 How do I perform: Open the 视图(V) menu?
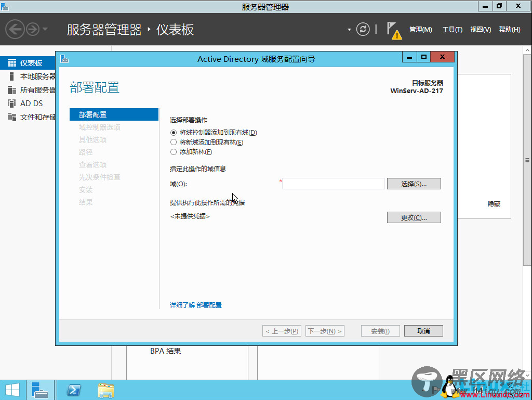click(481, 30)
